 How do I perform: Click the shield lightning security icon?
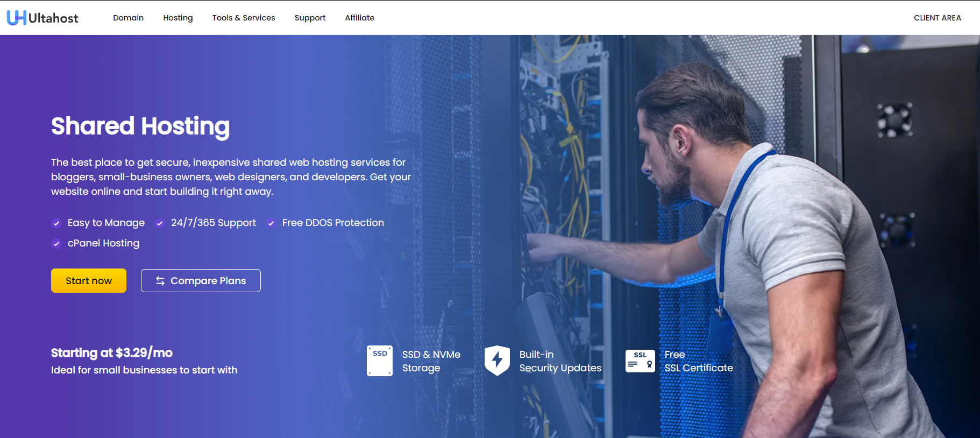[497, 361]
